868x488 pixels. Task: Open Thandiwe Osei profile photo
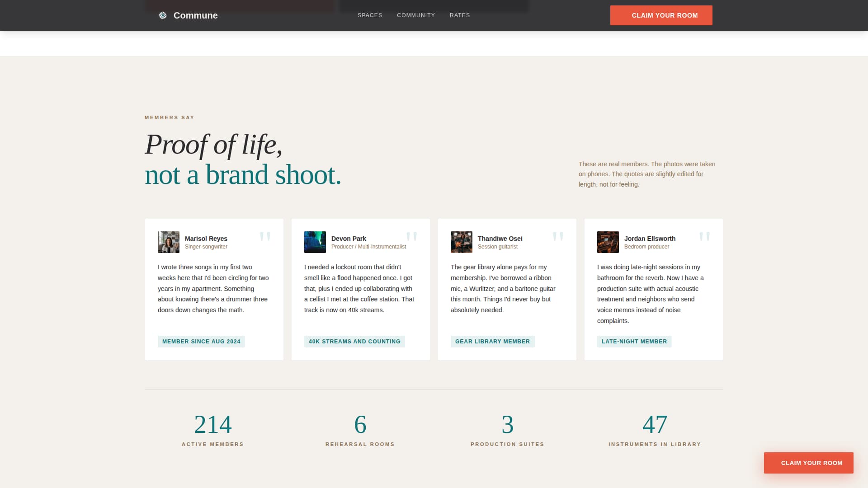pos(461,242)
